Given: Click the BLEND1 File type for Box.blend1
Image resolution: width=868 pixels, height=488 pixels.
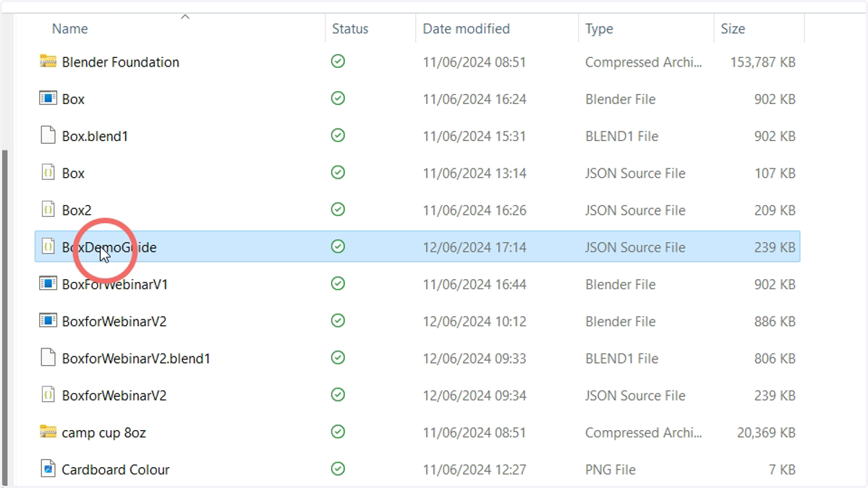Looking at the screenshot, I should [622, 136].
